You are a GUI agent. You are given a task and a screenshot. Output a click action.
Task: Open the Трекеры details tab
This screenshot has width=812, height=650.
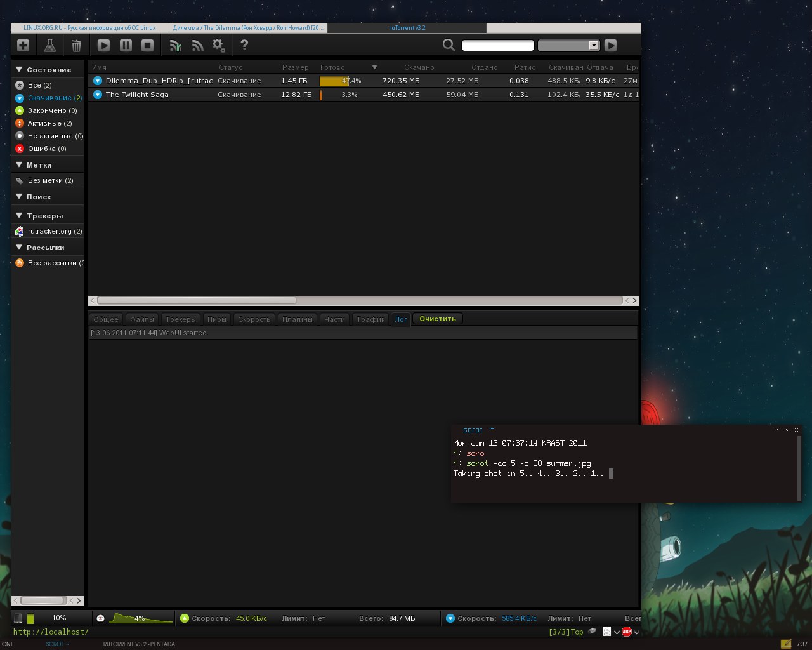click(181, 319)
